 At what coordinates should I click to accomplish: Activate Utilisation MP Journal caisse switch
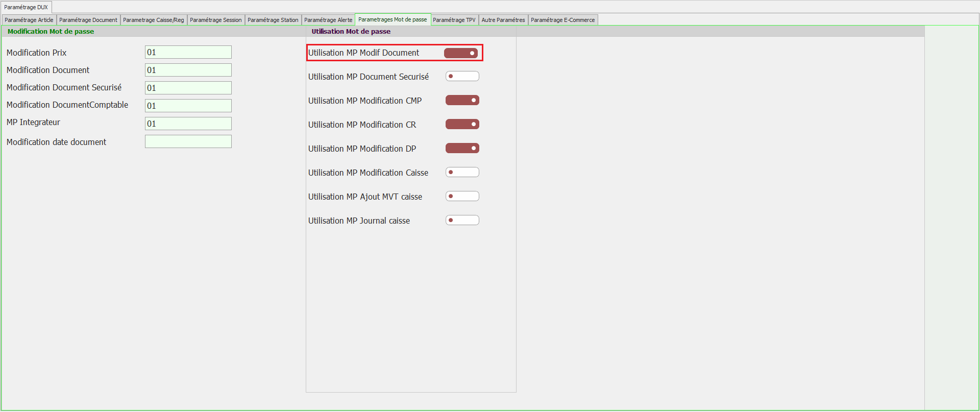pos(462,221)
